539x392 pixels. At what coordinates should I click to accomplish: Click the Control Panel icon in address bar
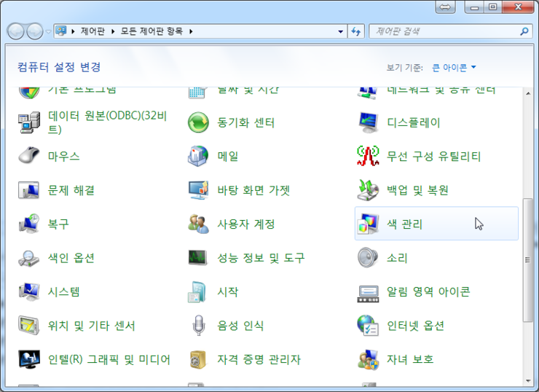pos(61,31)
